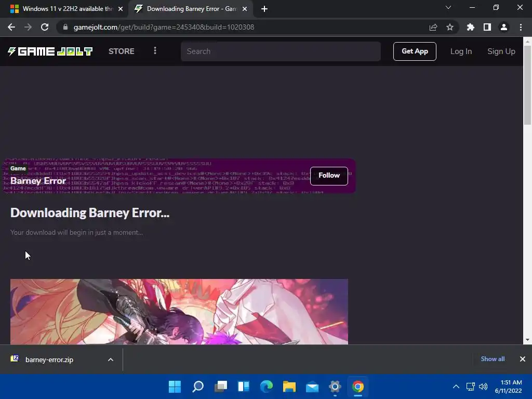The height and width of the screenshot is (399, 532).
Task: Open network status tray icon
Action: tap(471, 387)
